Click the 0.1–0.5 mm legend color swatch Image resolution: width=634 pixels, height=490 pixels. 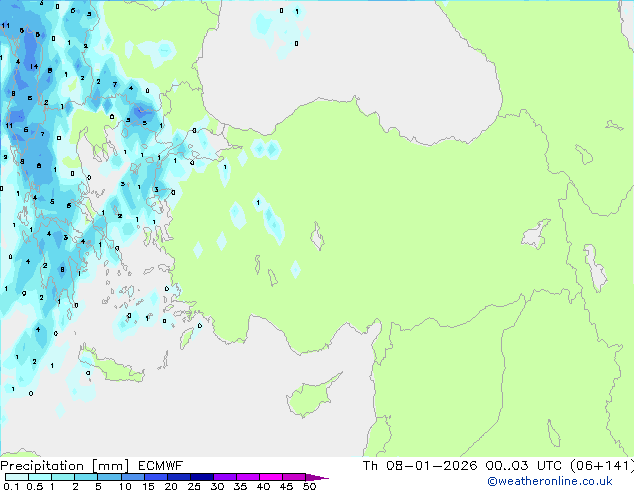point(17,477)
